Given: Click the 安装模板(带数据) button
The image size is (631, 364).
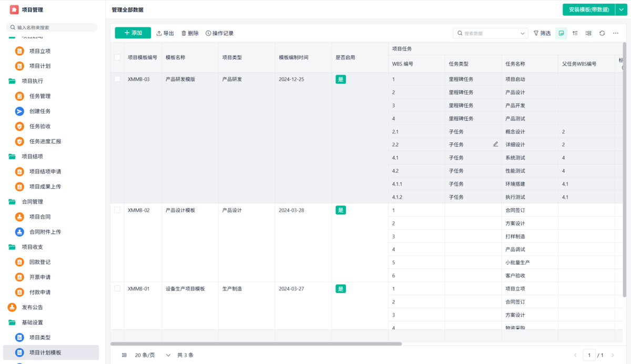Looking at the screenshot, I should pyautogui.click(x=588, y=9).
